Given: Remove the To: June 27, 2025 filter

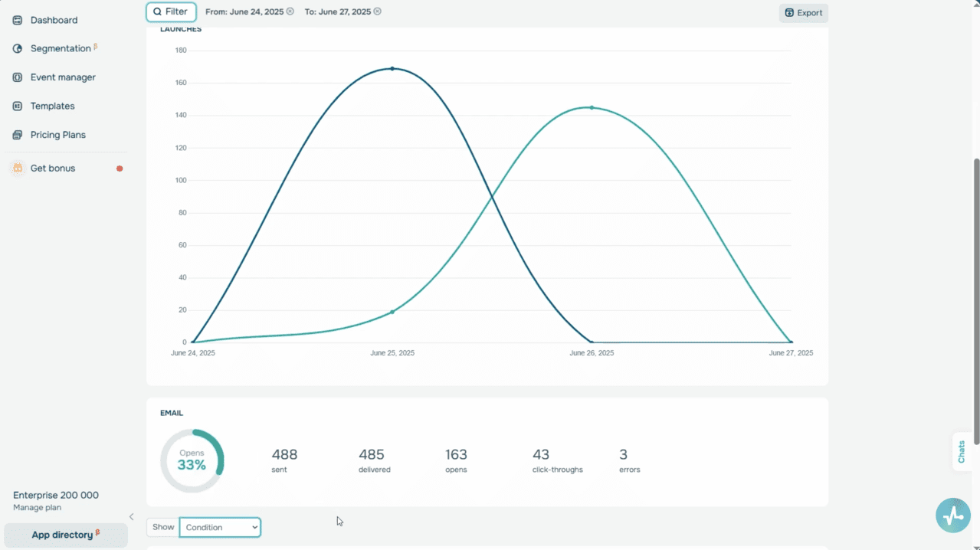Looking at the screenshot, I should click(x=378, y=11).
